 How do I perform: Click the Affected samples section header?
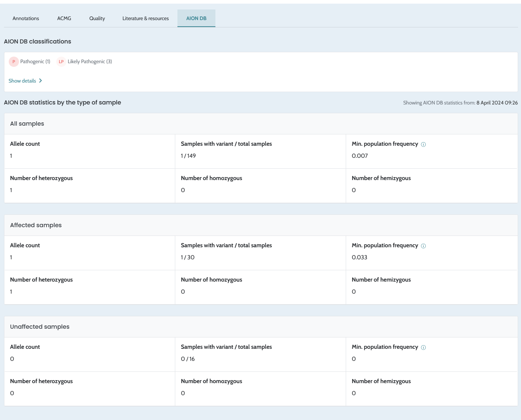point(36,225)
